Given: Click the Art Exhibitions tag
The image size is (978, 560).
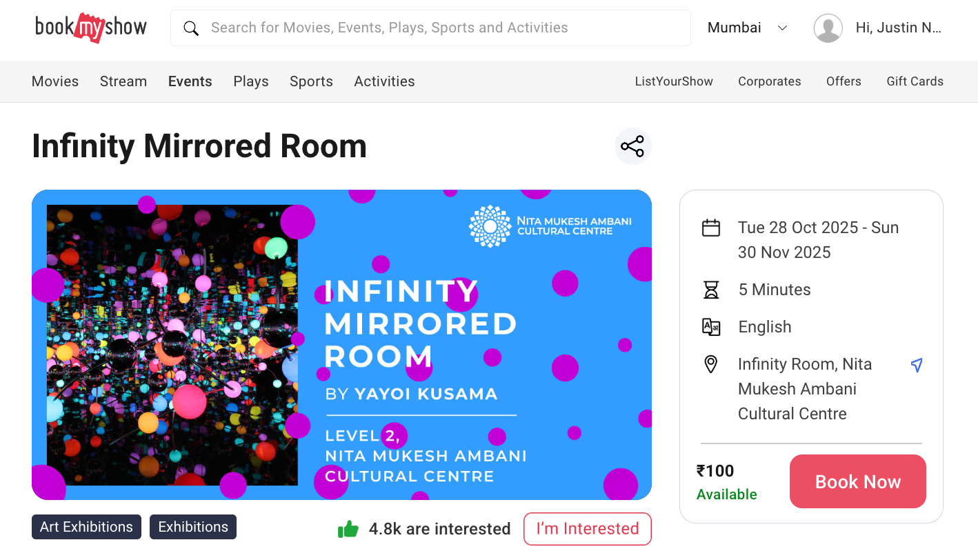Looking at the screenshot, I should coord(86,527).
